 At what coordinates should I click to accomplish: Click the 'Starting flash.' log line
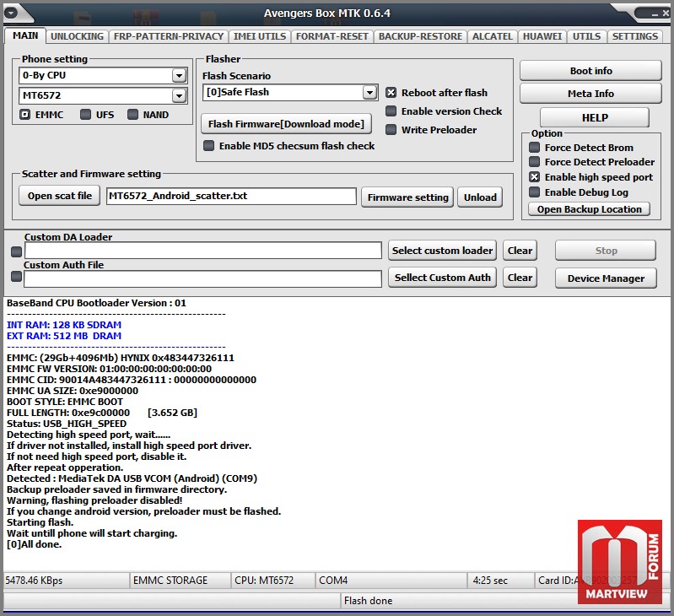coord(40,522)
